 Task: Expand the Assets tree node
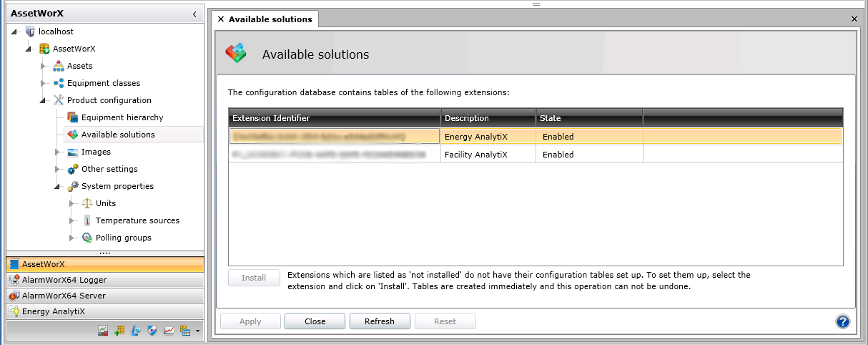click(44, 66)
